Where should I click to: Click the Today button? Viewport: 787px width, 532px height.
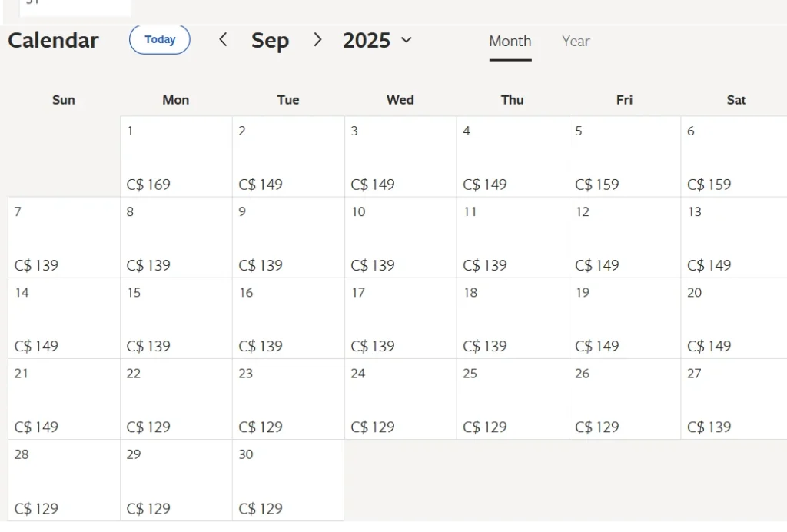160,40
